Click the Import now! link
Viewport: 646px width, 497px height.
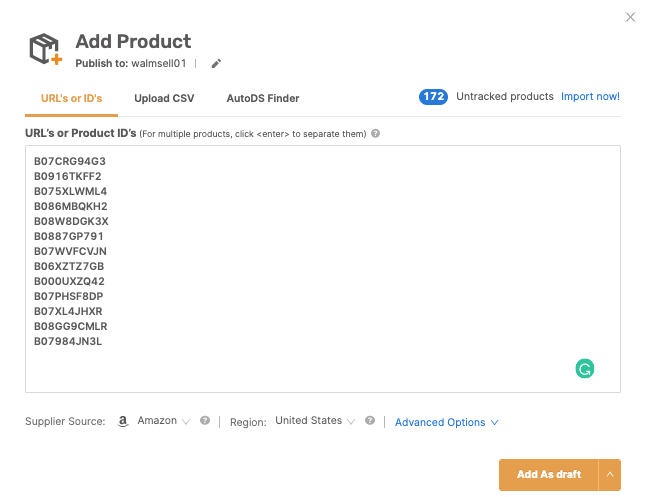pos(590,96)
